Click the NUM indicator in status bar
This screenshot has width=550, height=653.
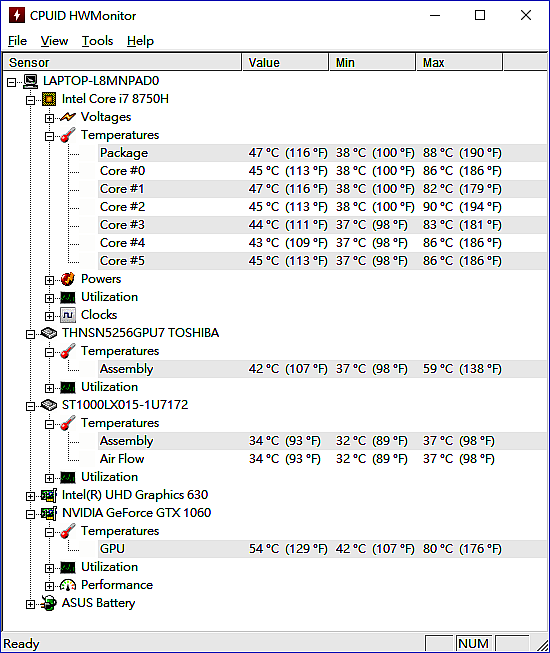click(x=473, y=644)
